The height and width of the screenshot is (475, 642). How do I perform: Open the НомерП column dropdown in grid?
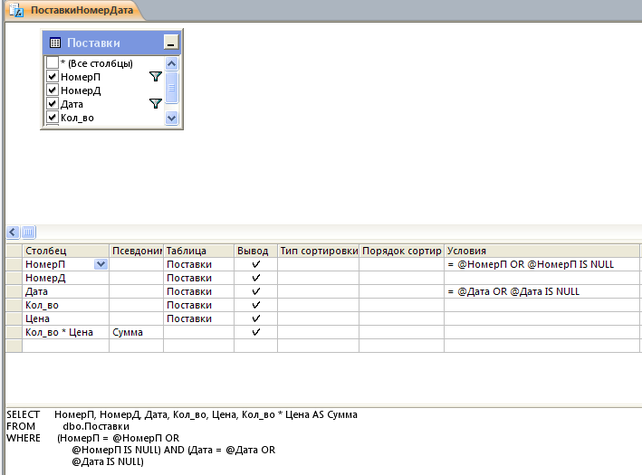click(x=100, y=264)
